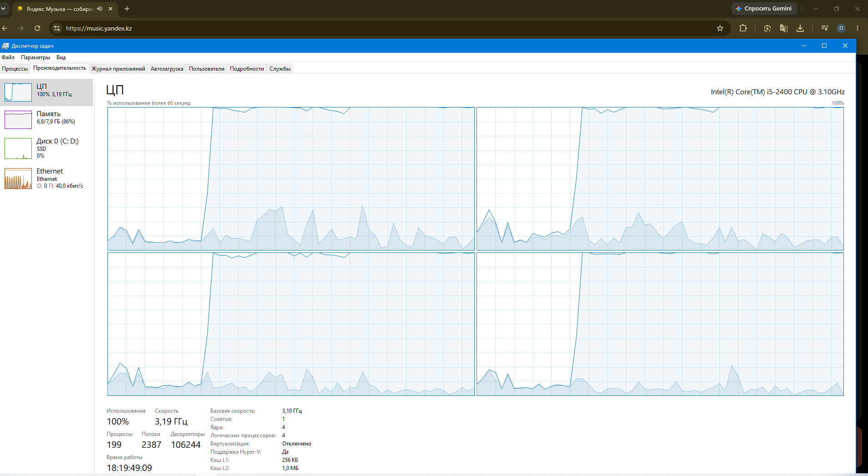868x476 pixels.
Task: Reload the Yandex Music page
Action: pos(37,28)
